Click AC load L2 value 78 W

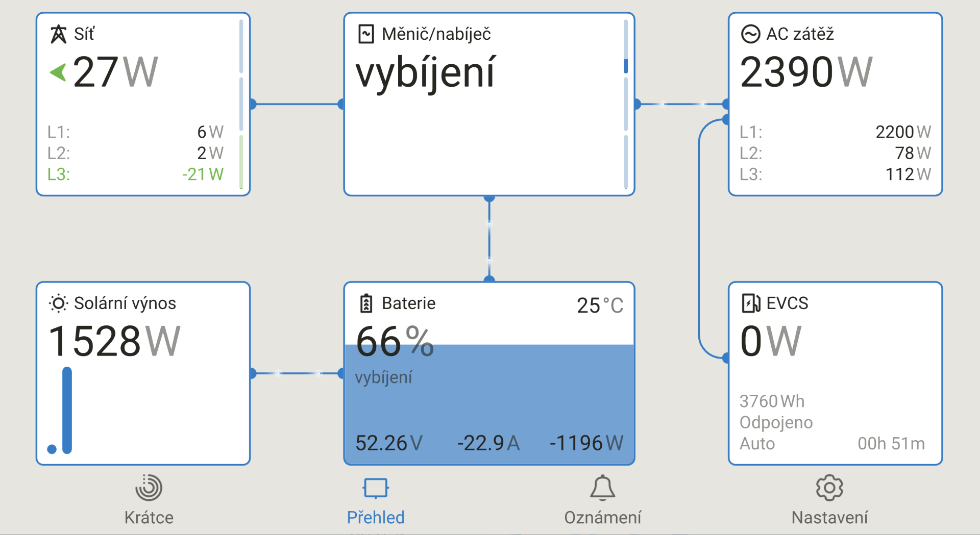(913, 153)
